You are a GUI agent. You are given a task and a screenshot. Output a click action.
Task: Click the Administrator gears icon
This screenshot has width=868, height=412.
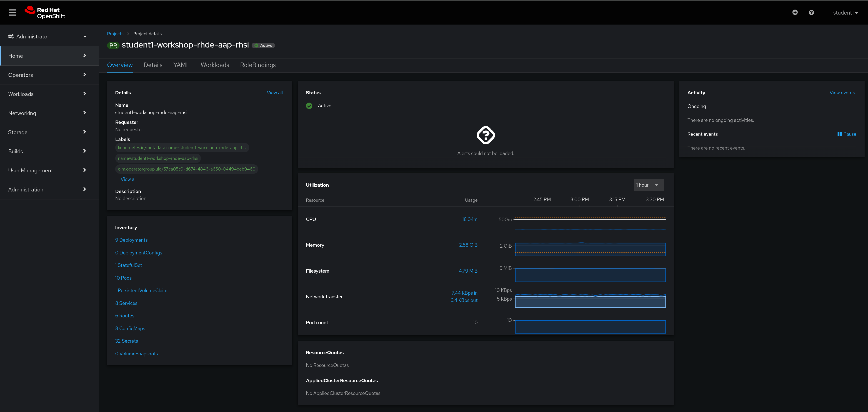point(11,36)
